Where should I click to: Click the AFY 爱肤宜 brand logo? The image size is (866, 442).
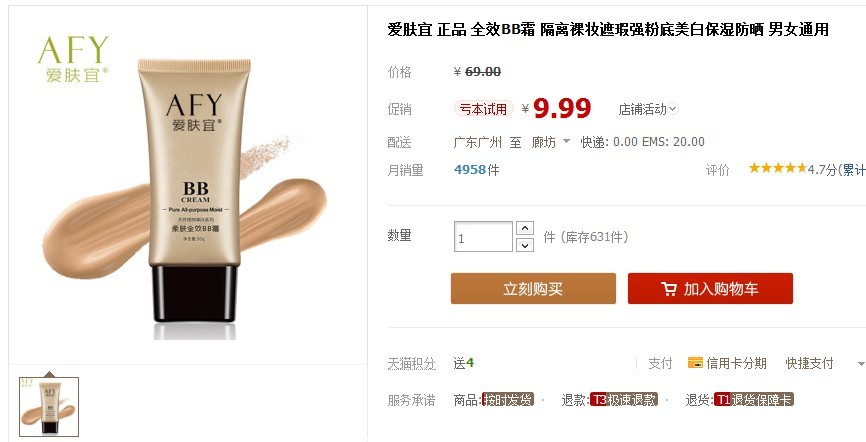point(73,59)
